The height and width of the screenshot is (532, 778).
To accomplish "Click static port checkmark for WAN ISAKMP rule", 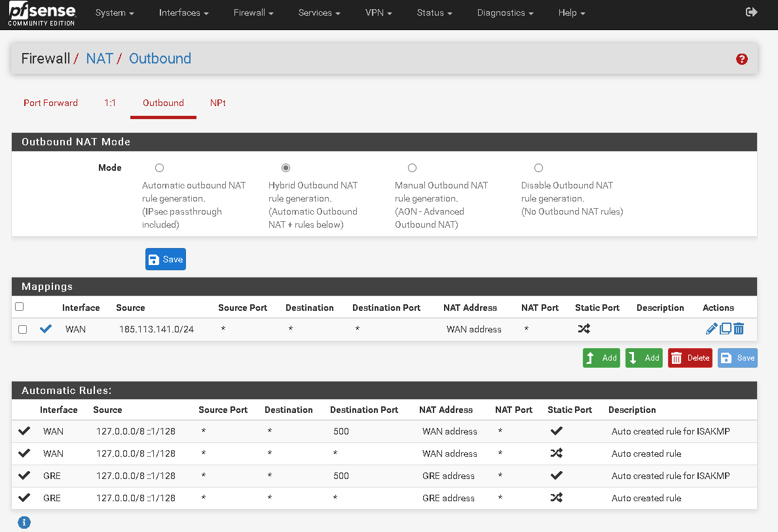I will (557, 431).
